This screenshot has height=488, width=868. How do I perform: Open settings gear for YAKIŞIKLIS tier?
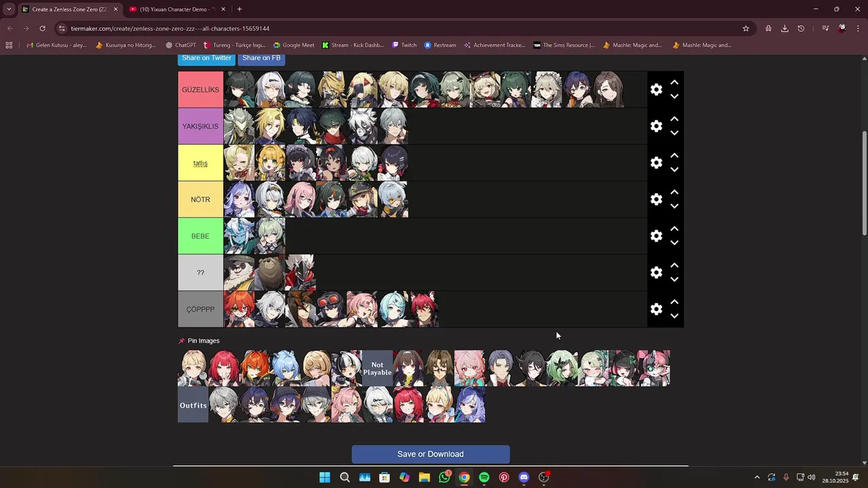[656, 126]
